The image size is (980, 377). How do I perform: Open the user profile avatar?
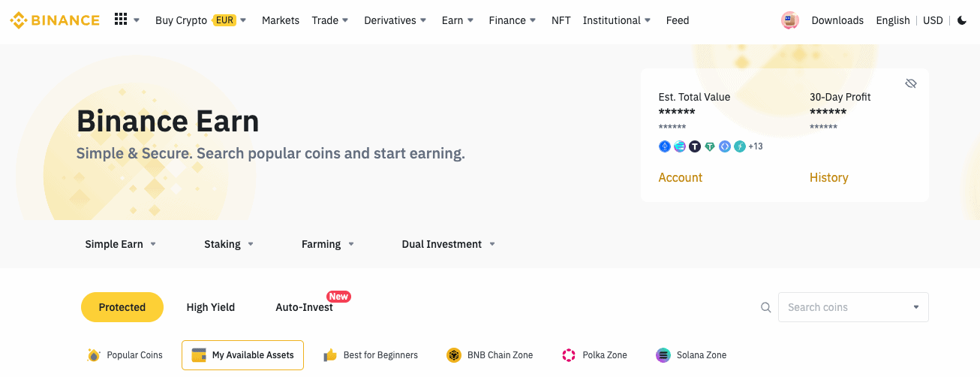789,20
